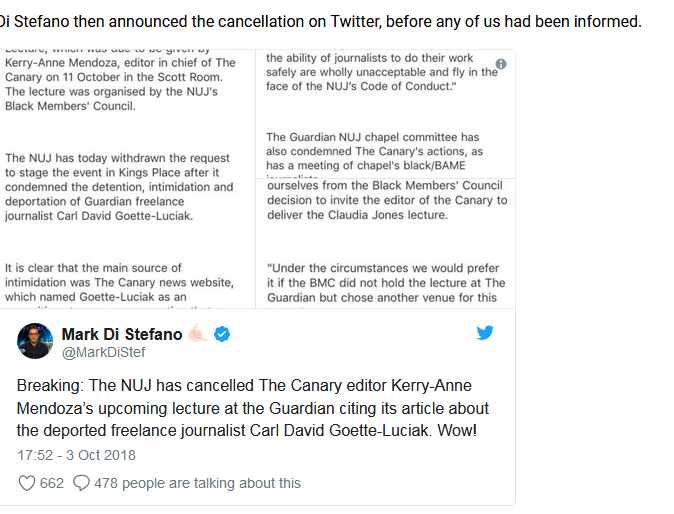
Task: Click the 662 likes count
Action: click(x=52, y=483)
